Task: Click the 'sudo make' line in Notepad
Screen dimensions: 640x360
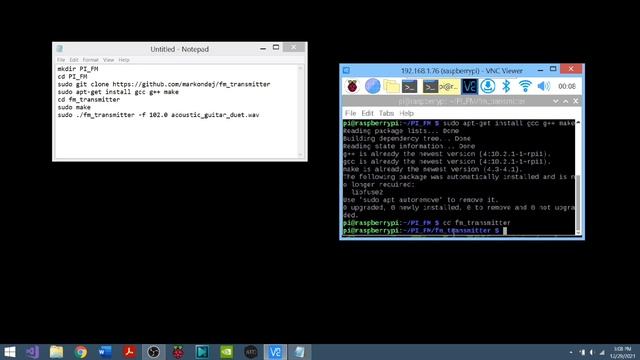Action: tap(74, 107)
